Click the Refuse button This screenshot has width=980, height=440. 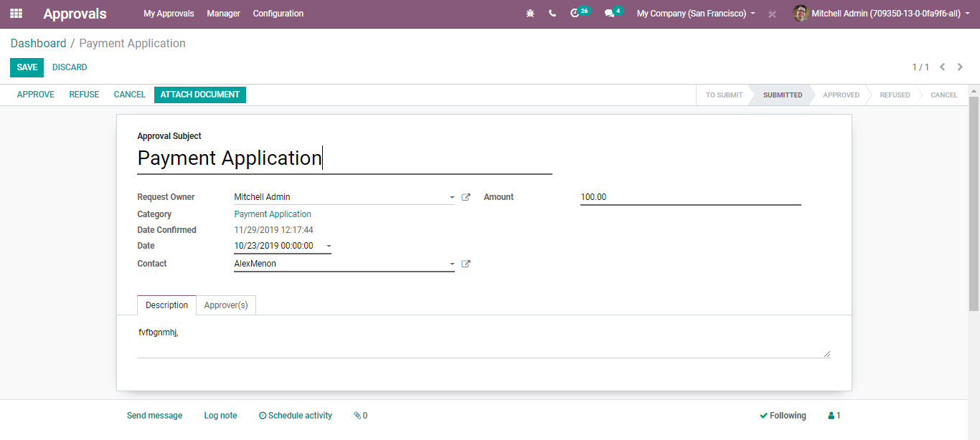tap(84, 95)
